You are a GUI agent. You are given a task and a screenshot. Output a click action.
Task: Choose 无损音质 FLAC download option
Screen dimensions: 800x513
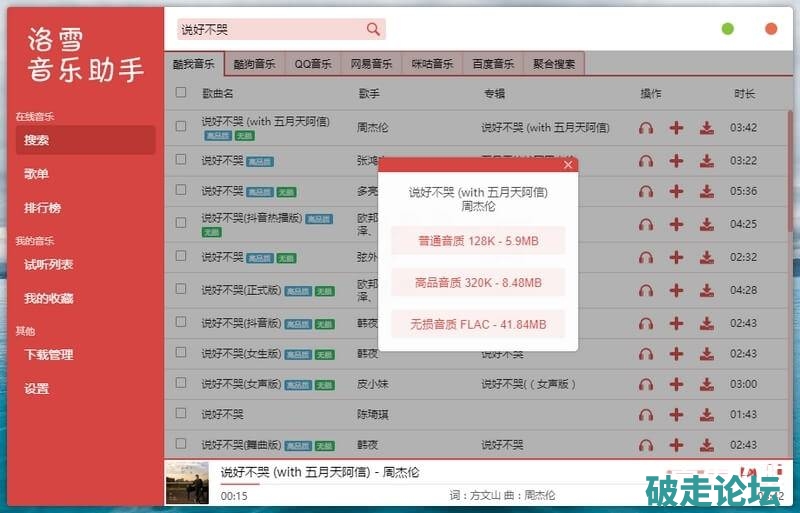coord(478,324)
